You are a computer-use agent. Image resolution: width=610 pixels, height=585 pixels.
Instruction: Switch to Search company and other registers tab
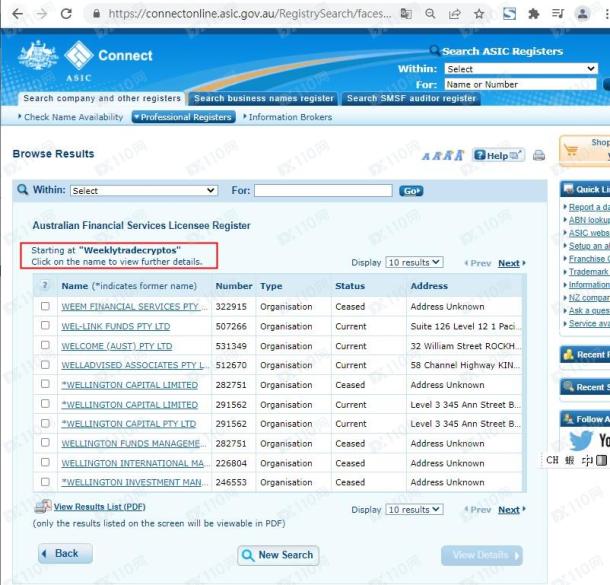coord(102,98)
